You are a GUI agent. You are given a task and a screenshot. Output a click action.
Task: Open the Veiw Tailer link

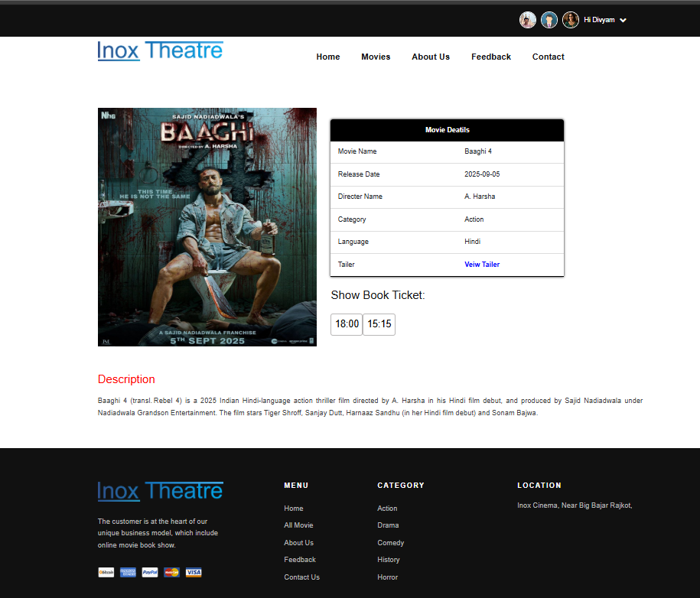pyautogui.click(x=482, y=265)
